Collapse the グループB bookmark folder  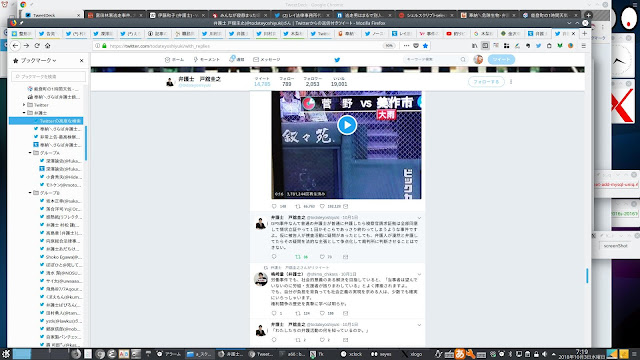pos(30,193)
